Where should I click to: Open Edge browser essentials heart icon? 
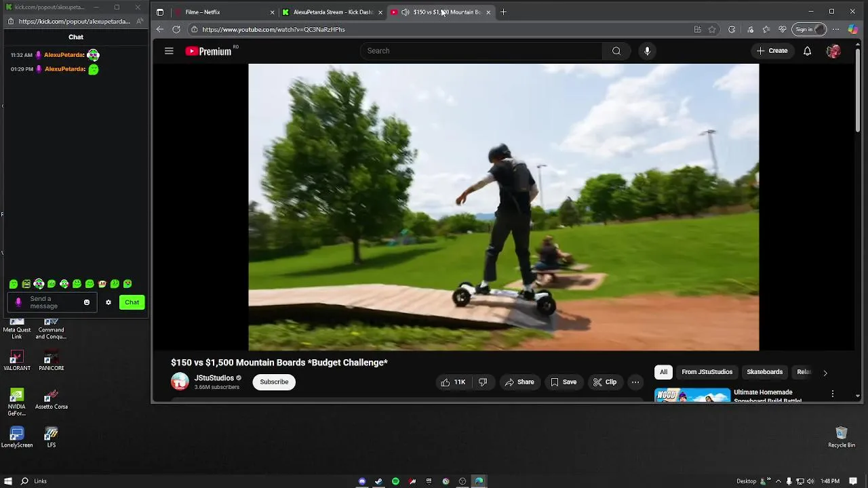point(783,29)
